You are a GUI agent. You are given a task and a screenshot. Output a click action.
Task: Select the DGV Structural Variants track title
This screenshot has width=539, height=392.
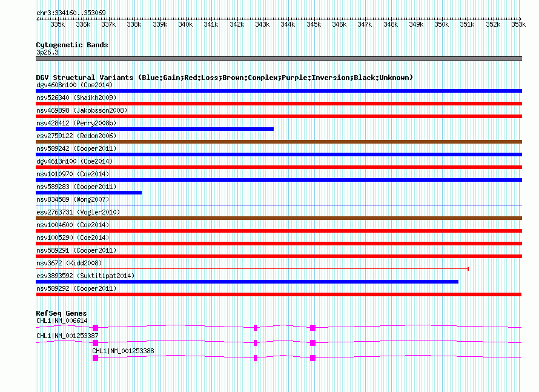click(225, 78)
